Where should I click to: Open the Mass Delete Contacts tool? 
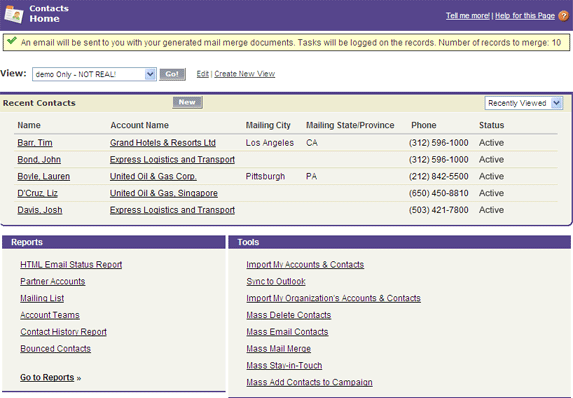[x=289, y=315]
